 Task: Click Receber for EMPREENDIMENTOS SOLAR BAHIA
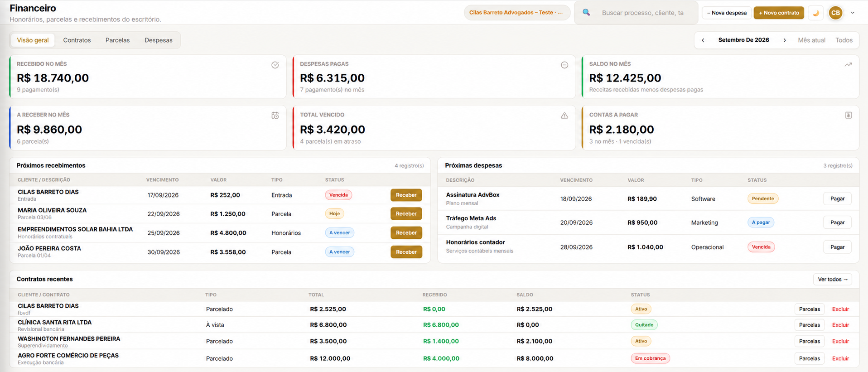click(x=406, y=233)
